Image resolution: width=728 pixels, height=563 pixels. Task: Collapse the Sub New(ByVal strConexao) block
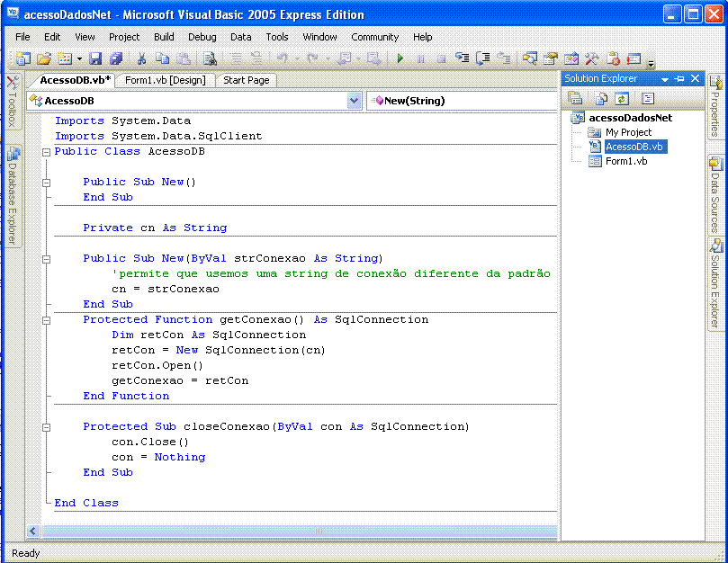click(x=46, y=259)
